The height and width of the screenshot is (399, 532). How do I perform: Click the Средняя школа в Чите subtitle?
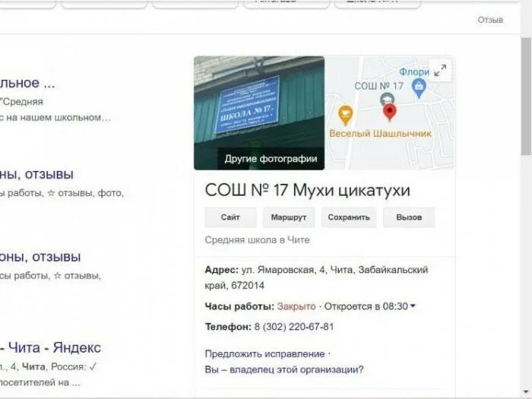pos(257,240)
